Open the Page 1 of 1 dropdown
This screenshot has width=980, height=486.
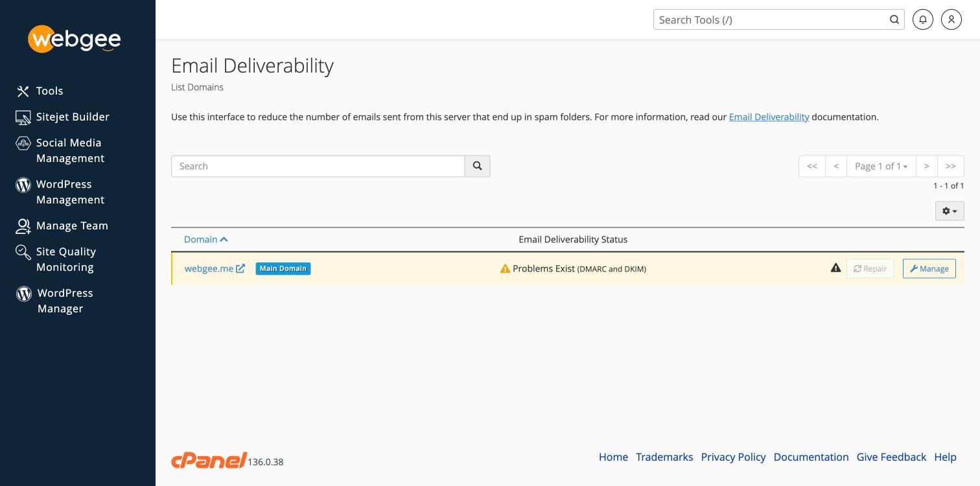[881, 166]
